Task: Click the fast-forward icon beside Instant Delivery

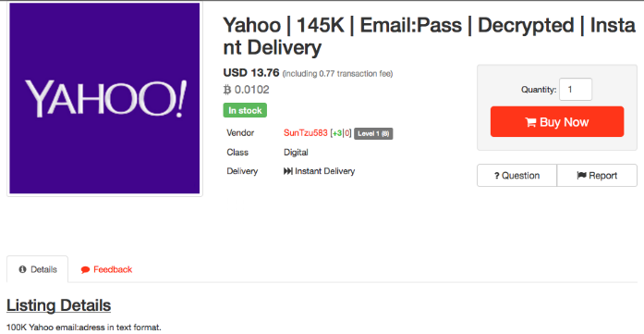Action: coord(288,171)
